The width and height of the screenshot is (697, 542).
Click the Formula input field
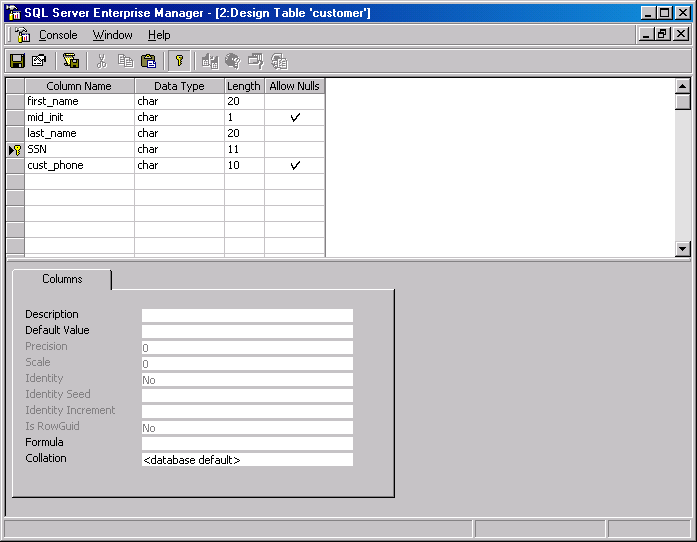click(x=247, y=443)
